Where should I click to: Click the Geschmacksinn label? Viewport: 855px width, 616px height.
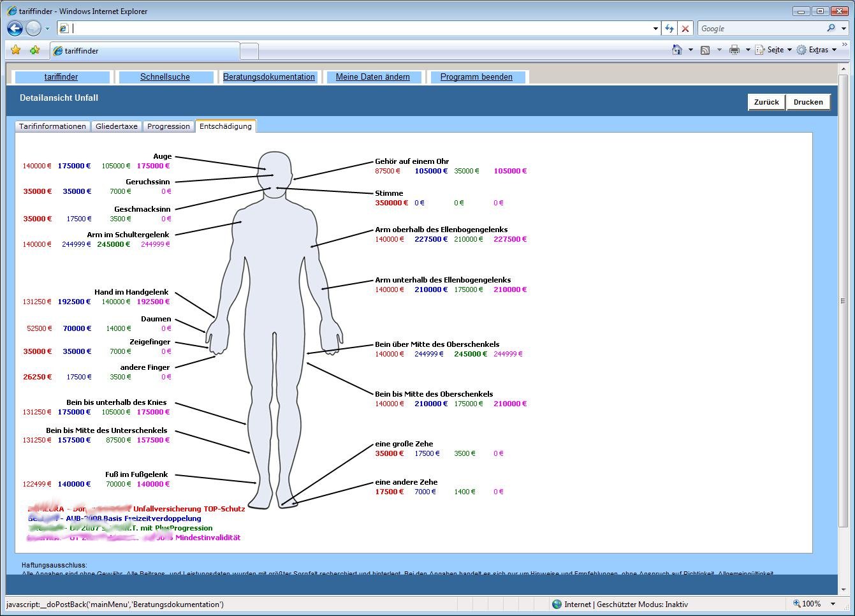click(x=142, y=209)
